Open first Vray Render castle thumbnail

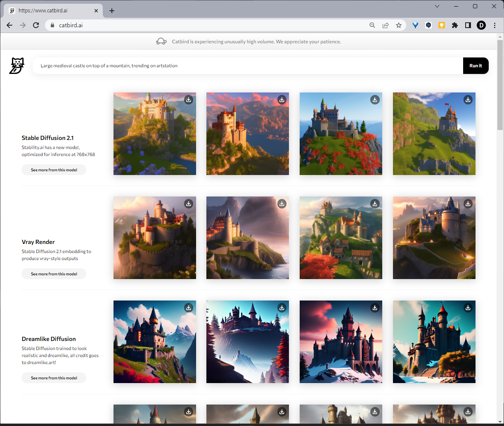coord(155,238)
